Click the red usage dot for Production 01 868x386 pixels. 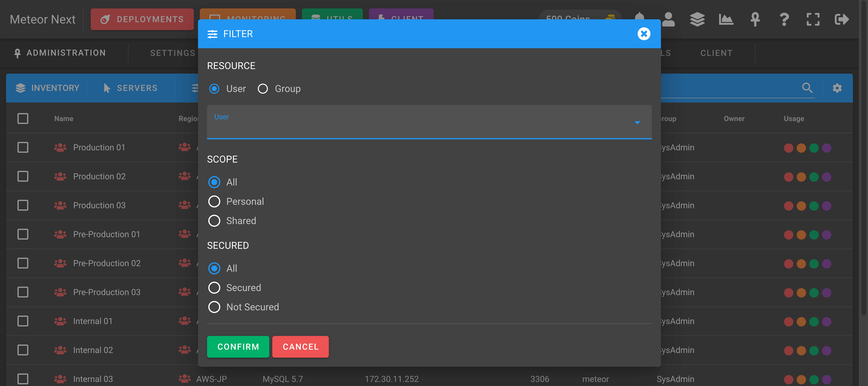pyautogui.click(x=788, y=148)
